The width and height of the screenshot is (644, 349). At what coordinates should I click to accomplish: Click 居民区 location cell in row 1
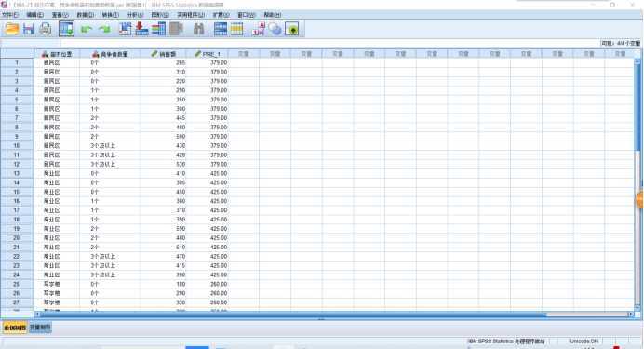tap(57, 63)
